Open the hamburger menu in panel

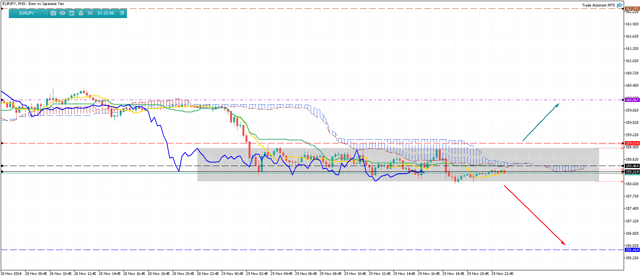coord(90,13)
